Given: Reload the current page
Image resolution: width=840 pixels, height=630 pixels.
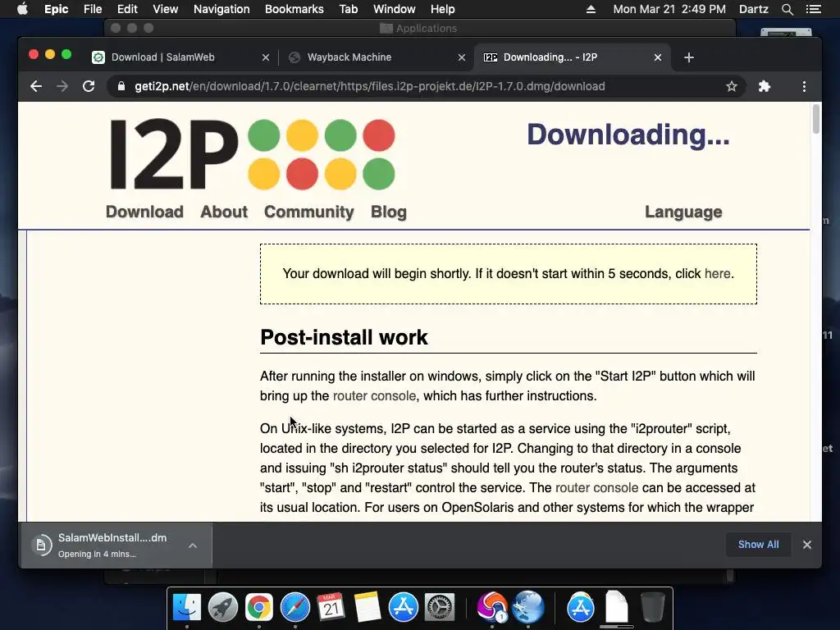Looking at the screenshot, I should [x=89, y=86].
